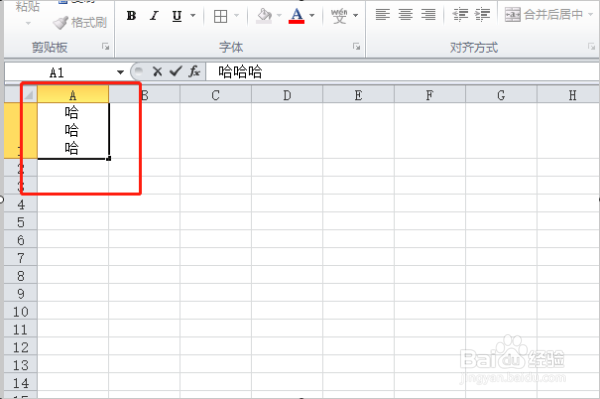This screenshot has height=399, width=600.
Task: Apply red font color
Action: pos(297,16)
